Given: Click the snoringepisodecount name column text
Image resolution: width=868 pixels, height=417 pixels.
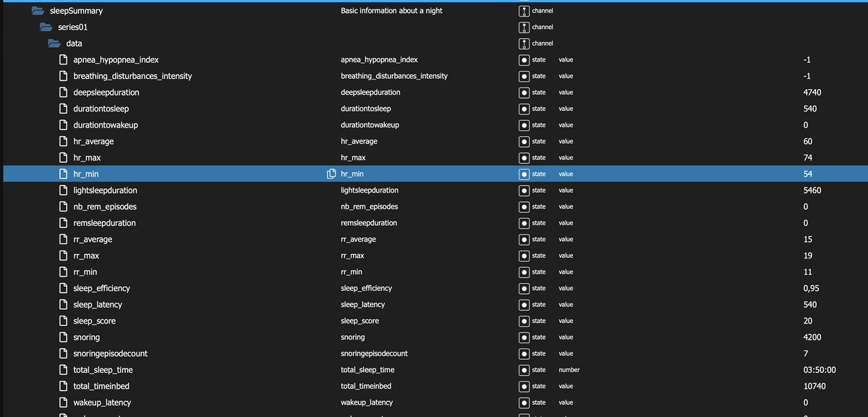Looking at the screenshot, I should tap(374, 353).
